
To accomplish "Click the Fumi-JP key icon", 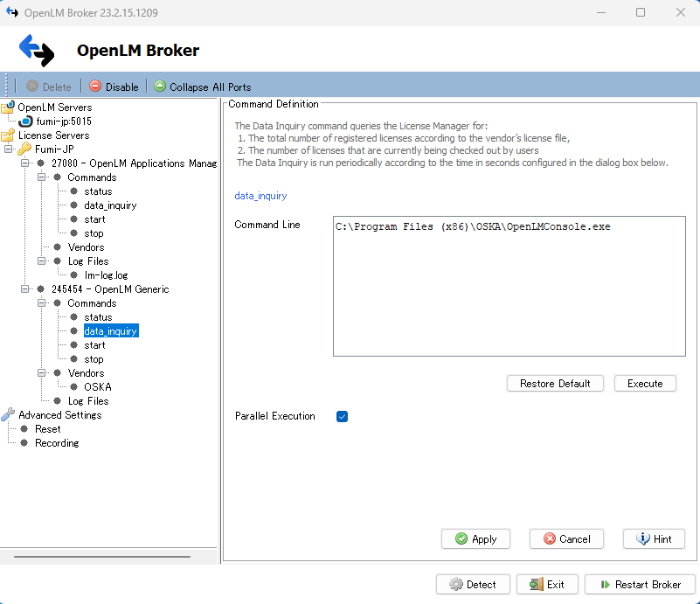I will (x=25, y=149).
